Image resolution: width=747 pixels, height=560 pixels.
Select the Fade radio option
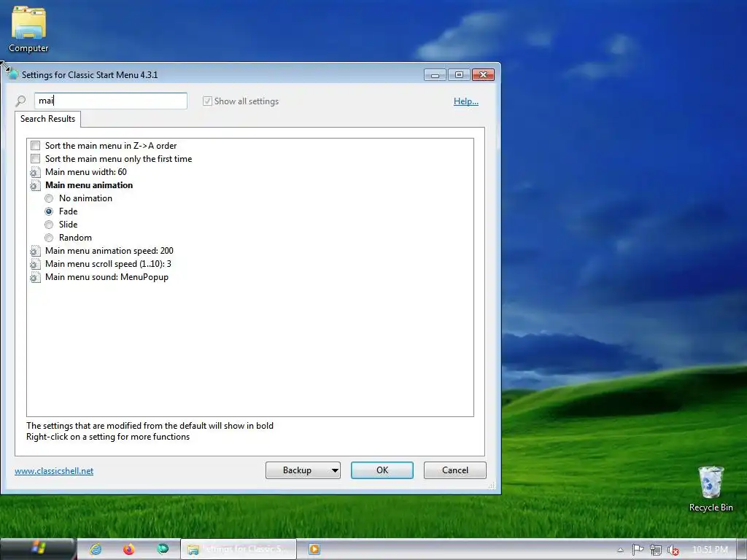(49, 211)
